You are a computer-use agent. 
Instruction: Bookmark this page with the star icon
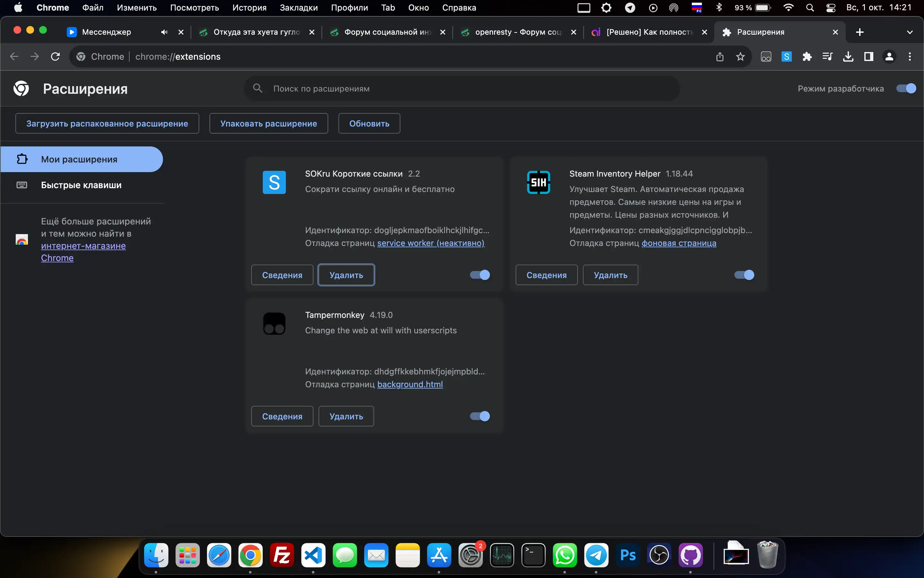pos(740,57)
